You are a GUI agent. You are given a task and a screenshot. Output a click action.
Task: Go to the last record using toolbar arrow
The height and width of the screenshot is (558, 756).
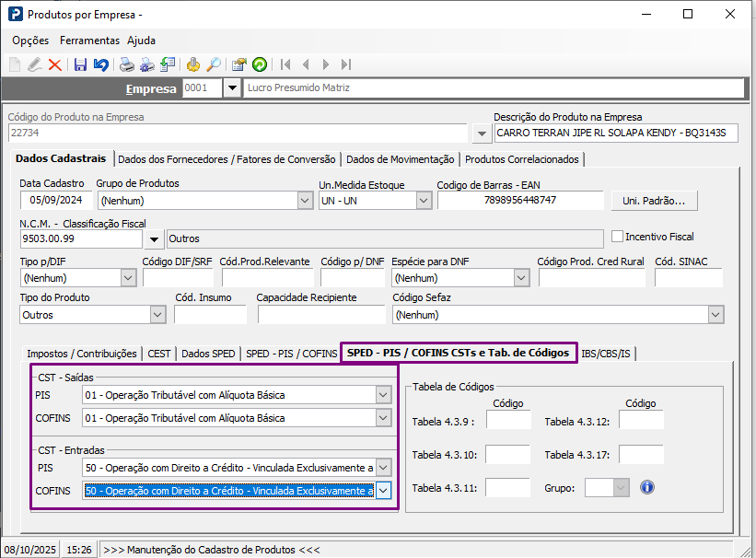click(x=346, y=64)
